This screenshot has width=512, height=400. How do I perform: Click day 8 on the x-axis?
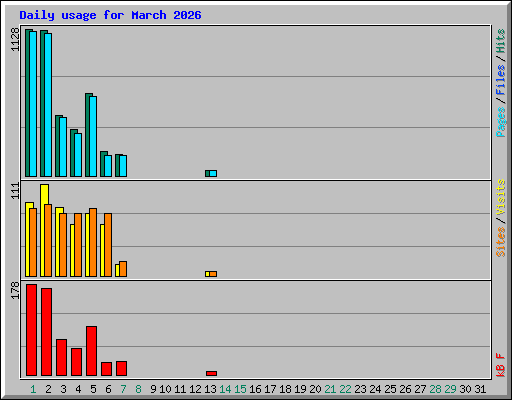(x=138, y=389)
